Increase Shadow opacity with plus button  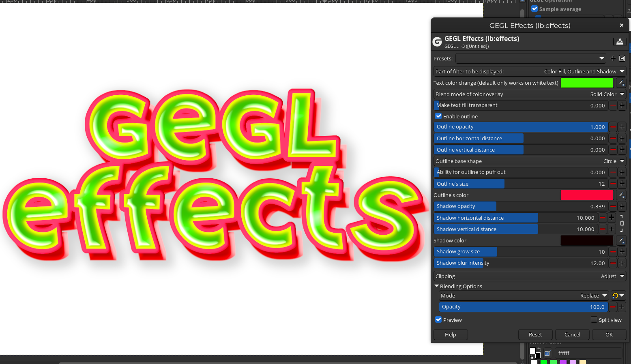(622, 206)
